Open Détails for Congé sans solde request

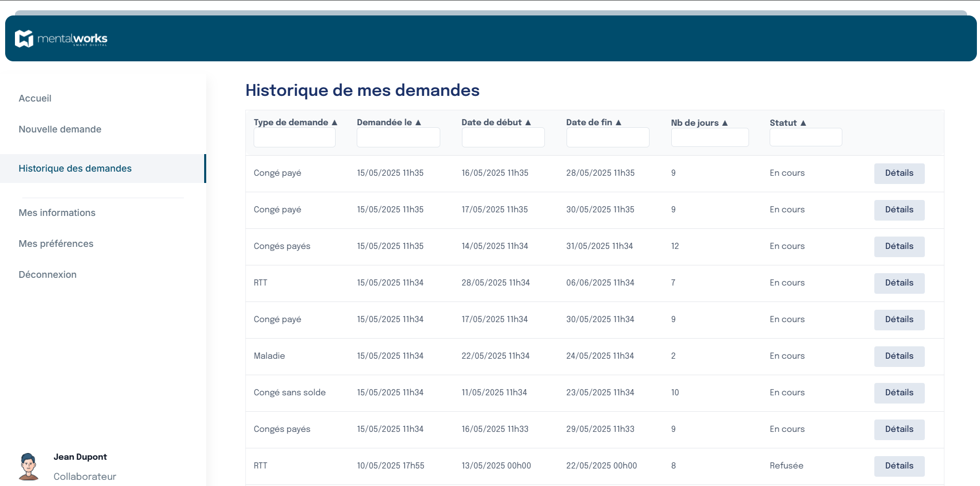coord(899,393)
